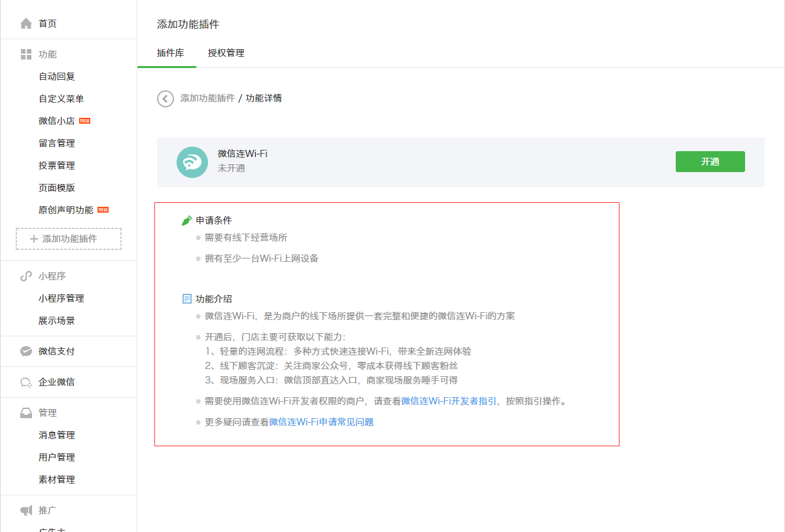Switch to the 授权管理 tab
The width and height of the screenshot is (785, 532).
(226, 53)
